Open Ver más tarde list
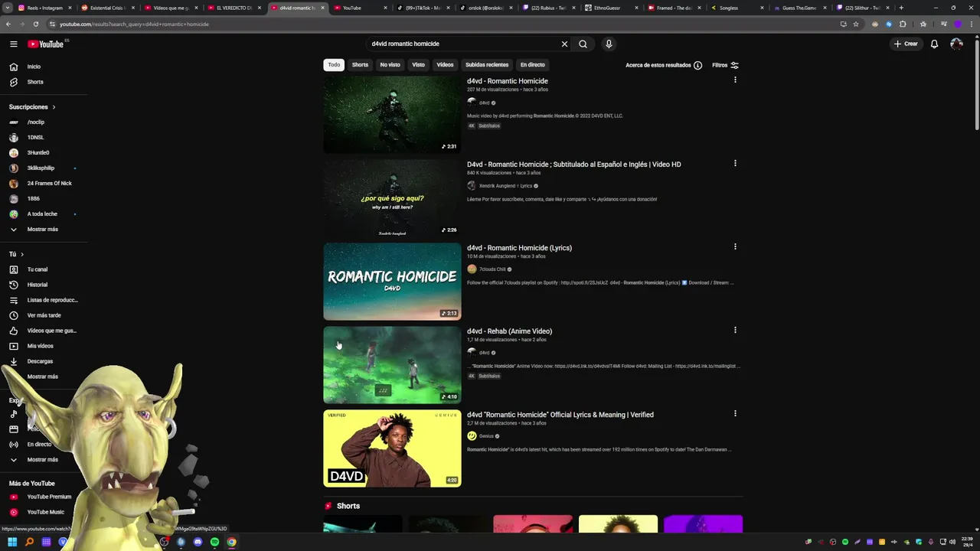980x551 pixels. tap(44, 315)
